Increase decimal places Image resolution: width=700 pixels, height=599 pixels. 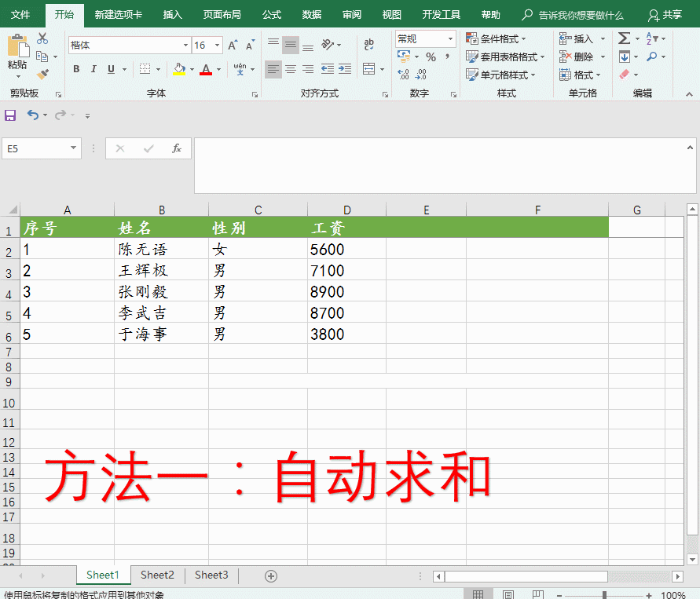click(x=403, y=74)
